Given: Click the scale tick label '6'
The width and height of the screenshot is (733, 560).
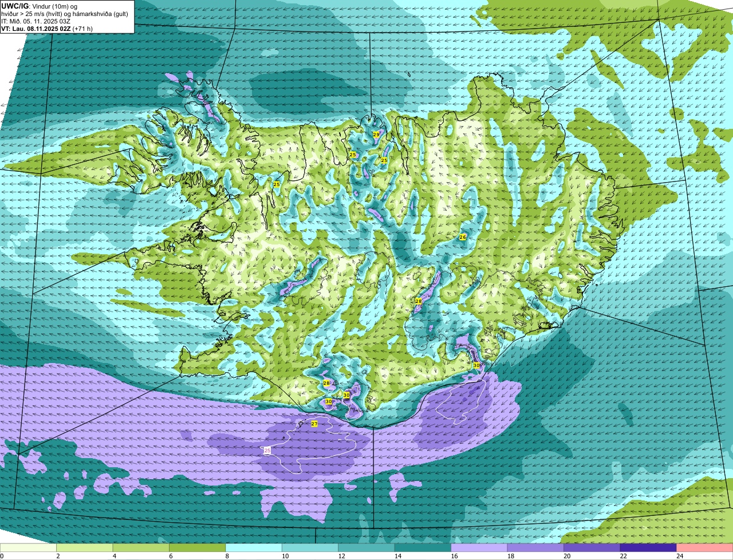Looking at the screenshot, I should pos(170,556).
